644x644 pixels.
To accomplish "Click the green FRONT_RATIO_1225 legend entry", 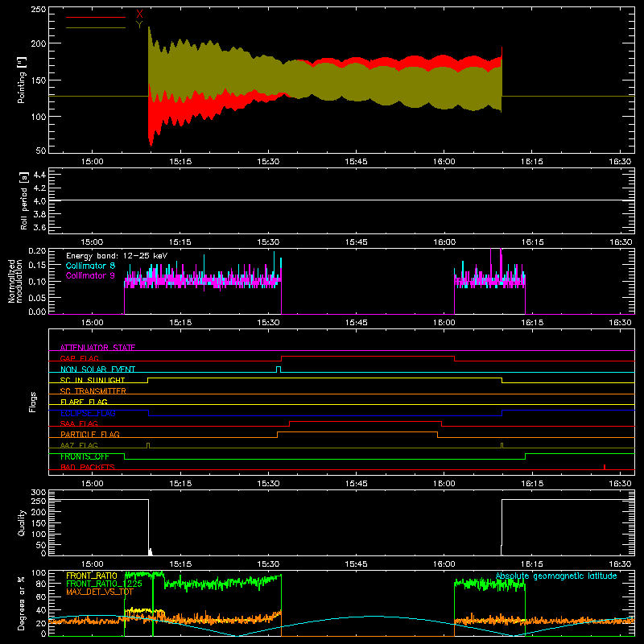I will pos(104,584).
